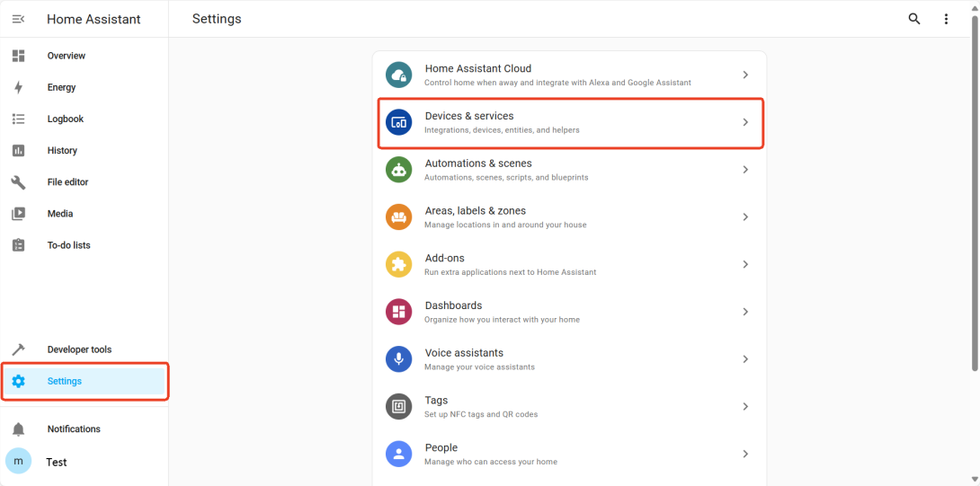Open the three-dot overflow menu
980x486 pixels.
(946, 20)
